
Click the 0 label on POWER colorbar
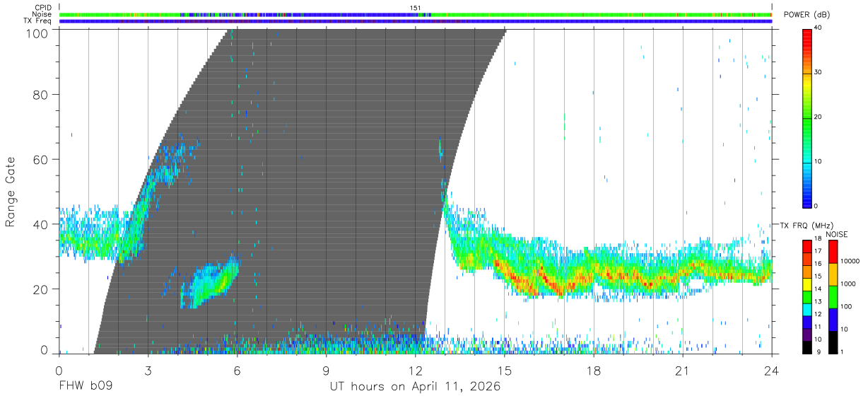816,206
